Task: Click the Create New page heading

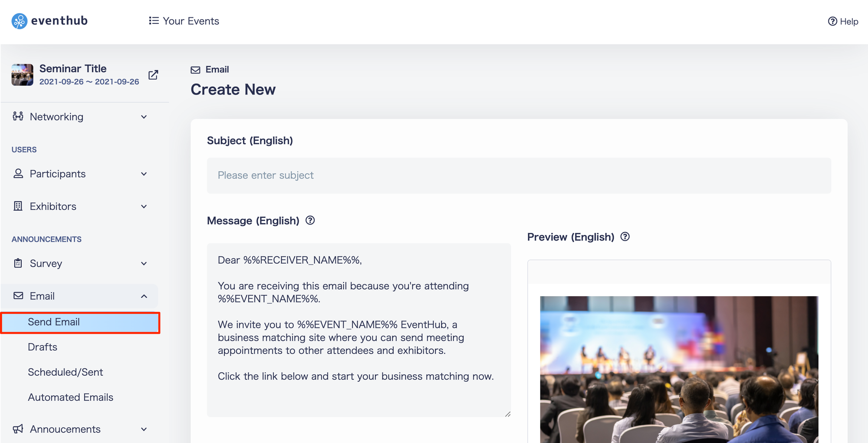Action: (233, 89)
